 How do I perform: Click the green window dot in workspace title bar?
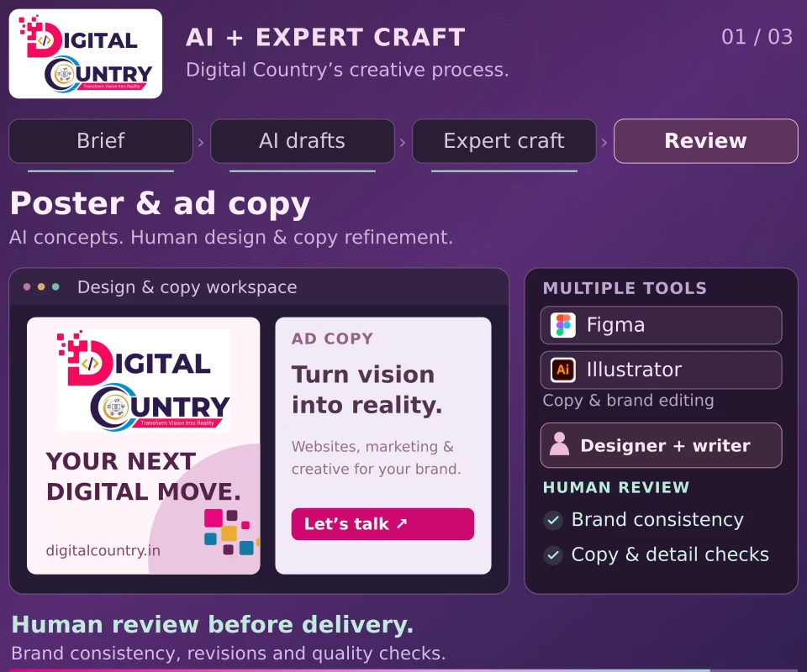click(55, 287)
